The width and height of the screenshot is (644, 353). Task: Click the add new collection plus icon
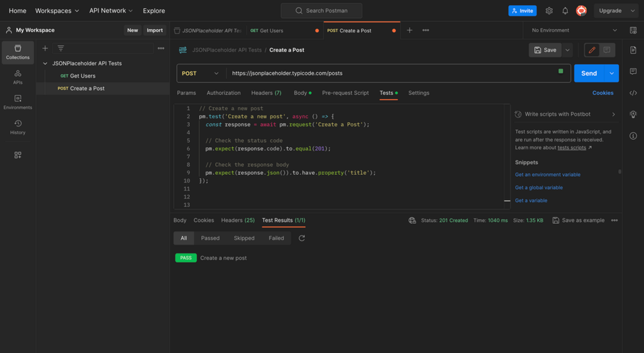45,48
